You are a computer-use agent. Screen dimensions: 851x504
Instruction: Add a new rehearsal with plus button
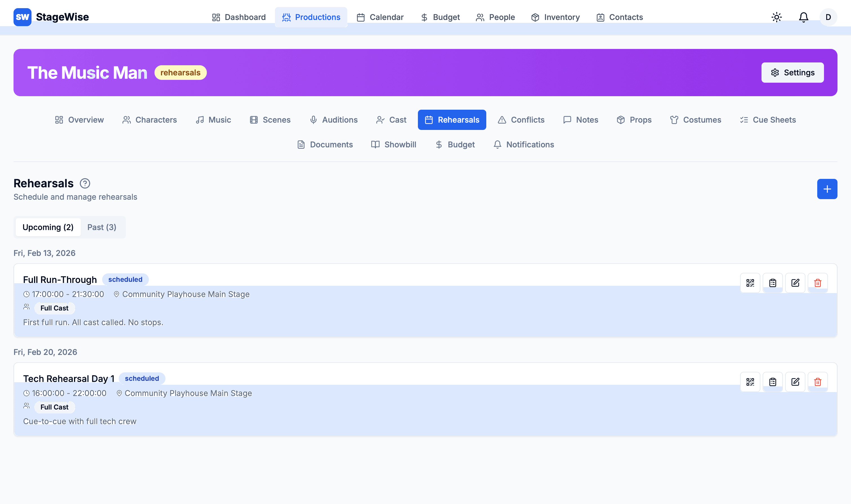click(x=827, y=189)
